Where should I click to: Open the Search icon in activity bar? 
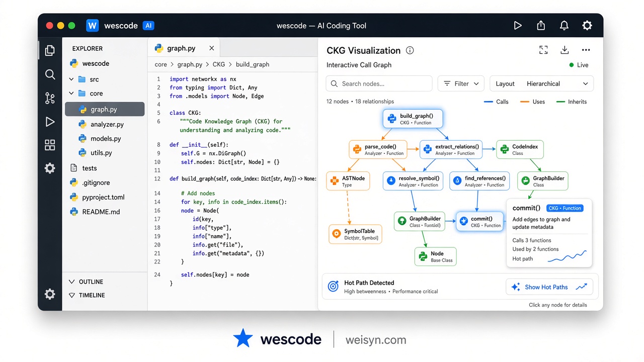click(50, 74)
